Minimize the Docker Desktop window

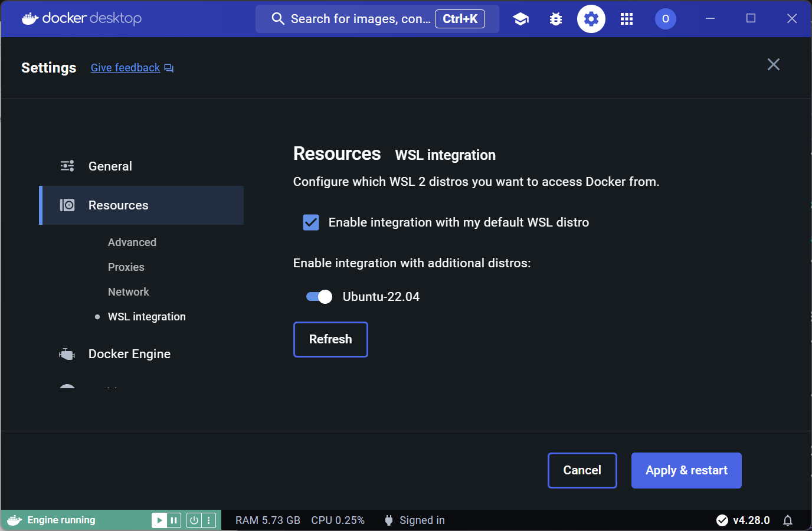(711, 19)
